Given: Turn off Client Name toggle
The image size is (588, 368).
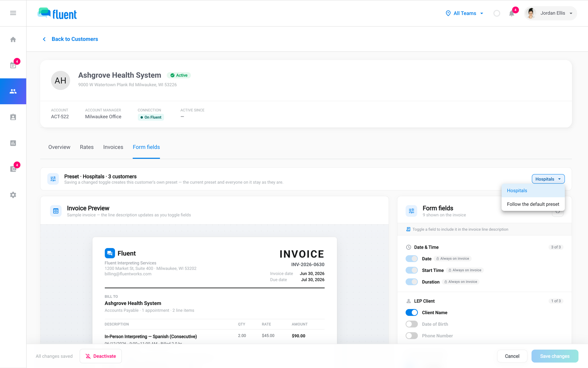Looking at the screenshot, I should (412, 312).
